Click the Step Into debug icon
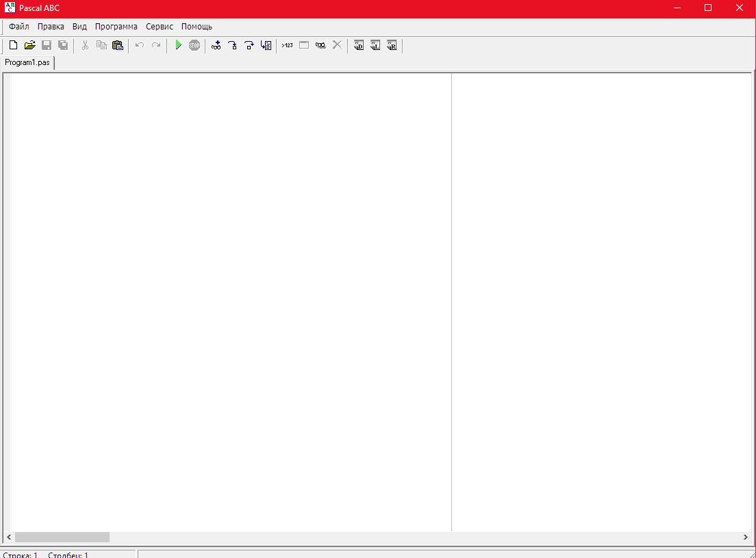This screenshot has height=558, width=756. pyautogui.click(x=233, y=46)
